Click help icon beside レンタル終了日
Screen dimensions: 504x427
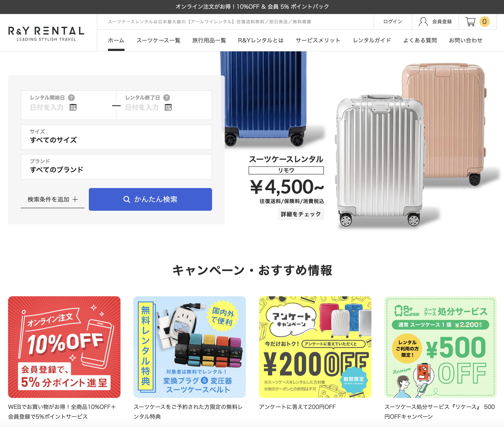click(166, 98)
